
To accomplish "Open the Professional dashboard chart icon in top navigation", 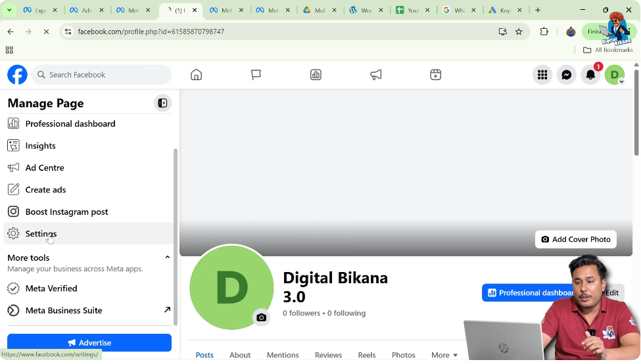I will click(316, 75).
